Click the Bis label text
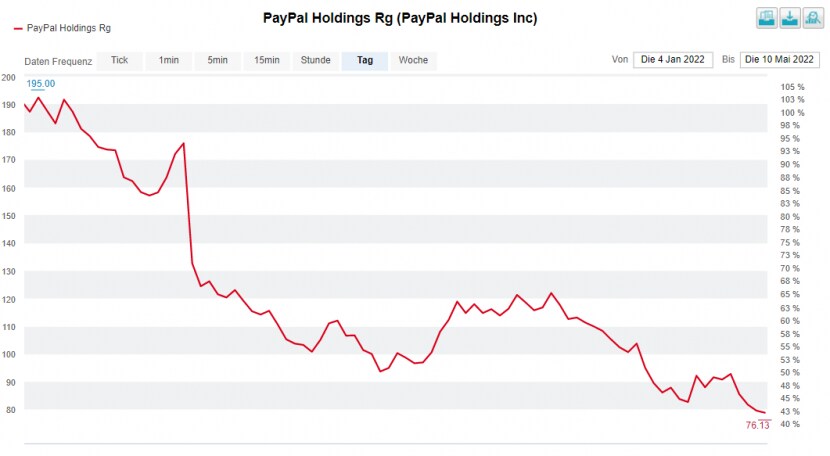 coord(728,60)
